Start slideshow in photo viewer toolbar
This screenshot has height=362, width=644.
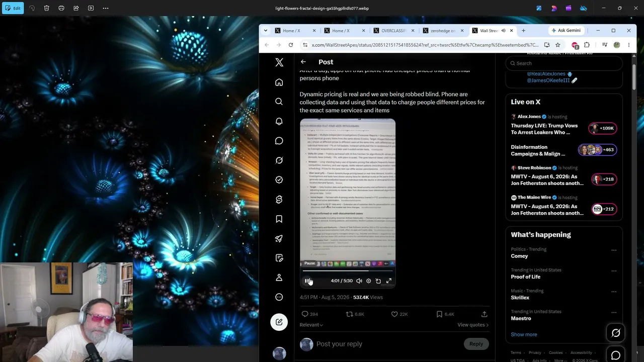click(91, 8)
